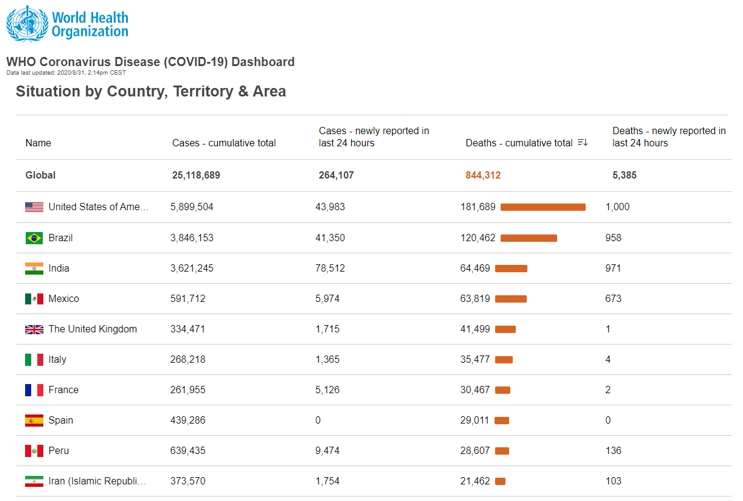743x501 pixels.
Task: Click the Italy flag icon
Action: [x=34, y=360]
